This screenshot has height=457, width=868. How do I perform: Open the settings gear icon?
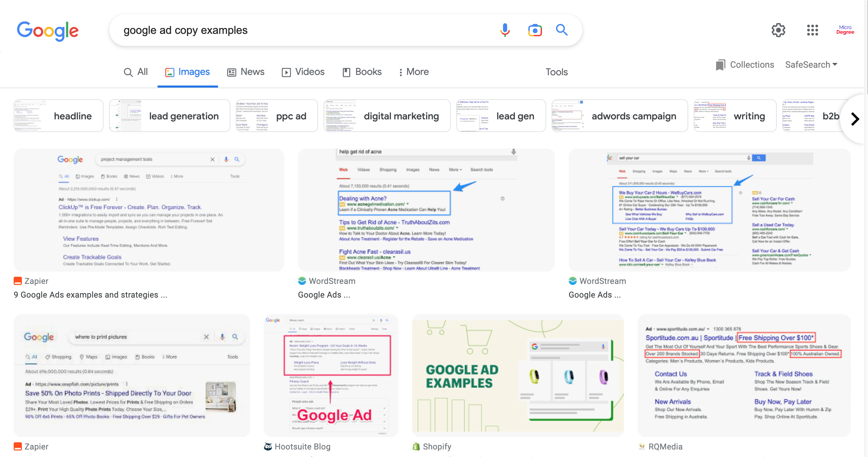coord(778,30)
